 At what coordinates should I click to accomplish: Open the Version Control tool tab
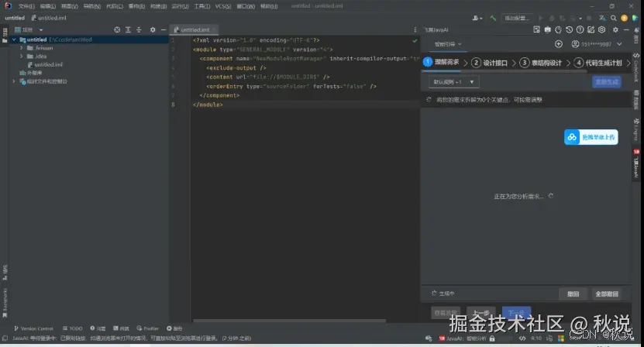point(33,328)
